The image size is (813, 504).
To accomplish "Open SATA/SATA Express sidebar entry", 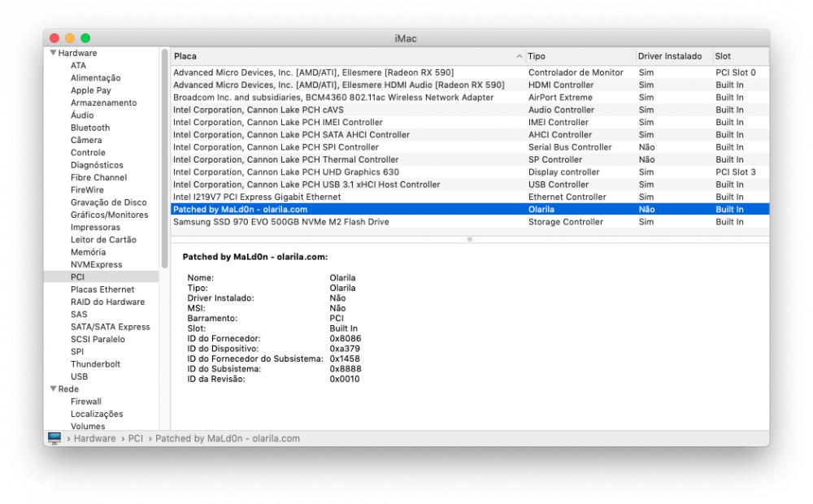I will point(110,327).
